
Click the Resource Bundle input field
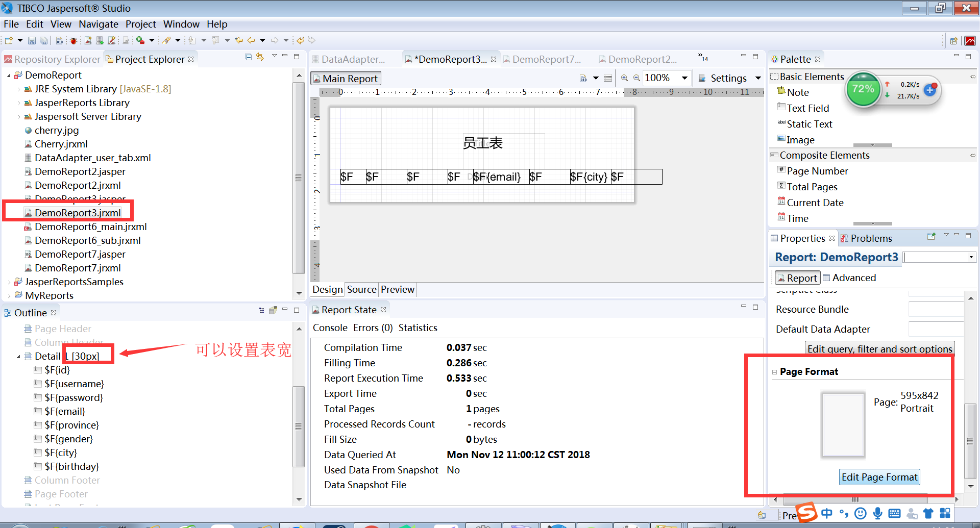(936, 309)
